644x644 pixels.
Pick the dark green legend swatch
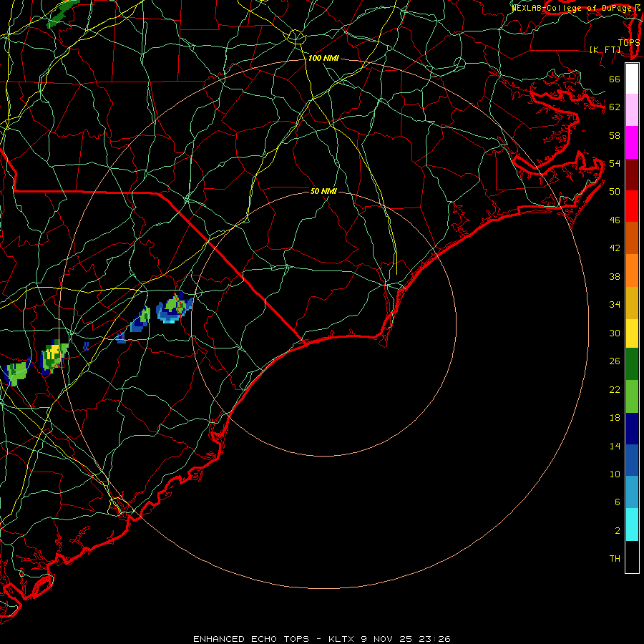(x=632, y=364)
